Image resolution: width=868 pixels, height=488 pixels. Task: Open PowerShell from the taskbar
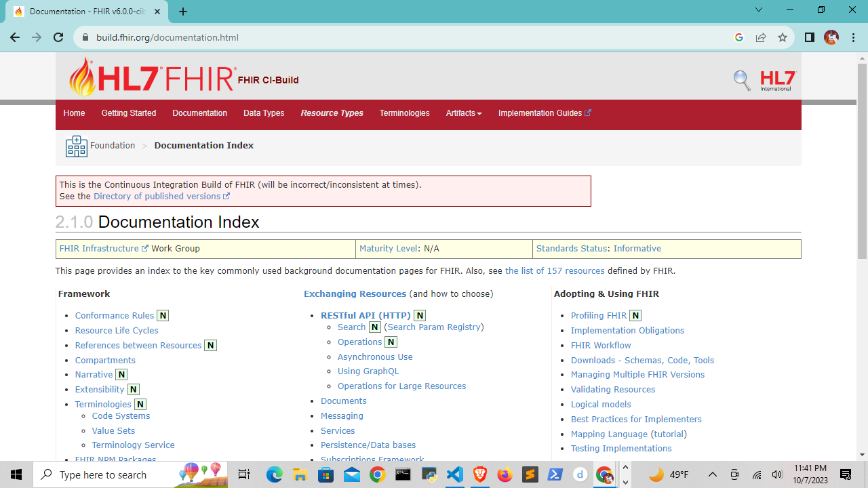point(555,474)
